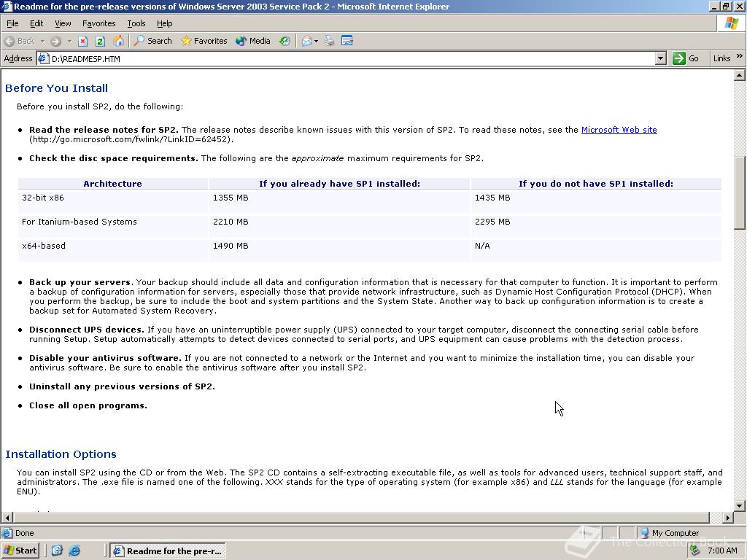Open the Media toolbar button

click(253, 41)
